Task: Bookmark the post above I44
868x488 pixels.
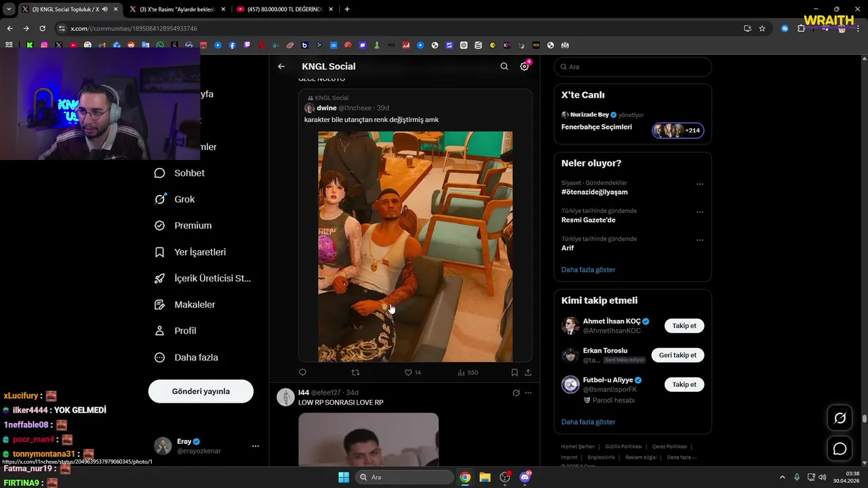Action: 515,372
